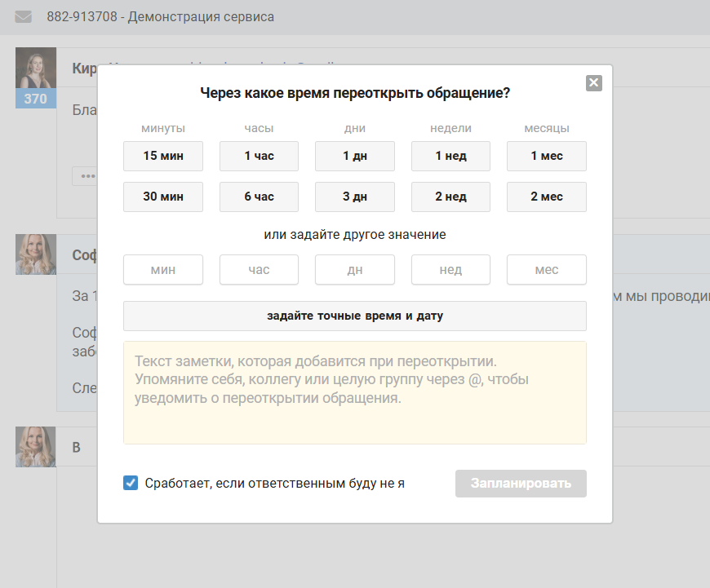Choose the 1 час option
The width and height of the screenshot is (710, 588).
click(259, 156)
